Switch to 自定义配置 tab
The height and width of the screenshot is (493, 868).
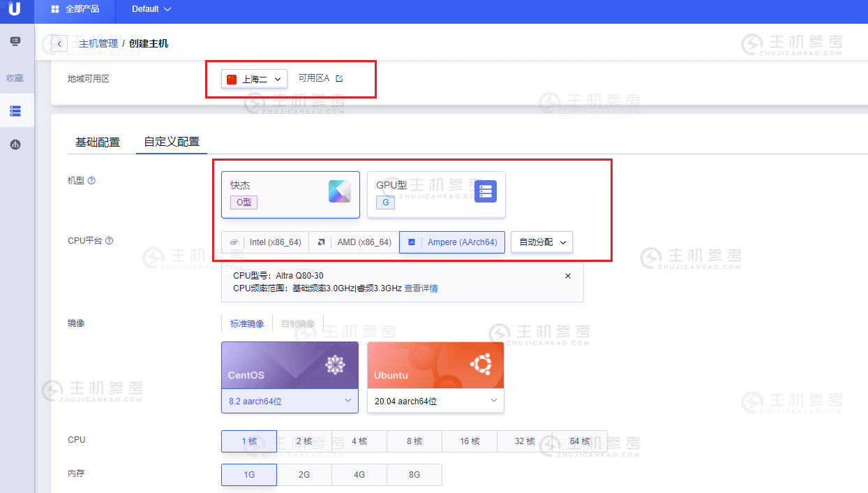pos(172,142)
